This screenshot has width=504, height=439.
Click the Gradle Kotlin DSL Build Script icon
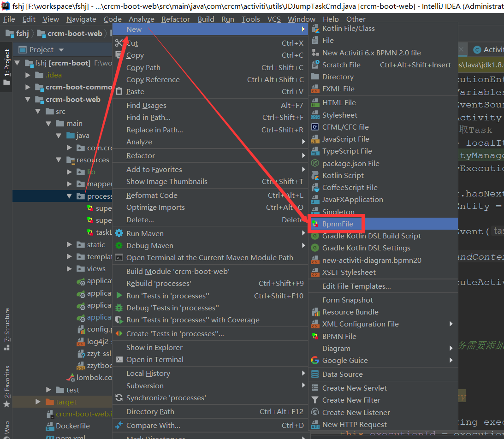pos(315,236)
